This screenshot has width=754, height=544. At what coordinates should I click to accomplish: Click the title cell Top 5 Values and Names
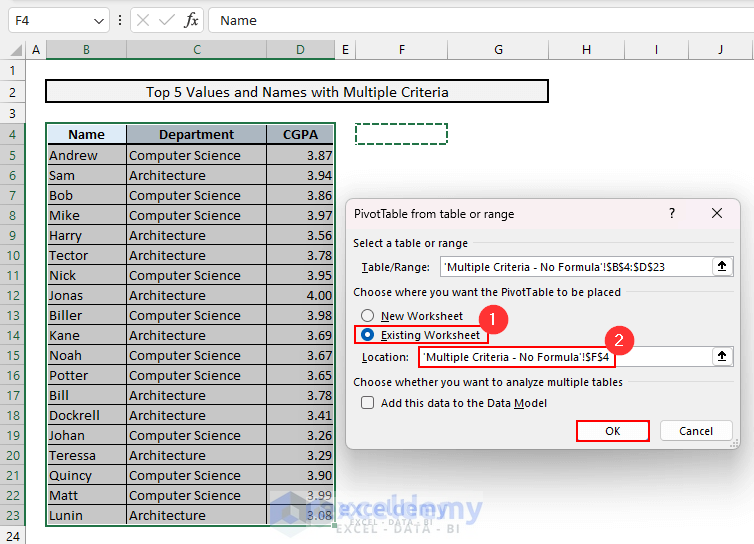(x=297, y=91)
